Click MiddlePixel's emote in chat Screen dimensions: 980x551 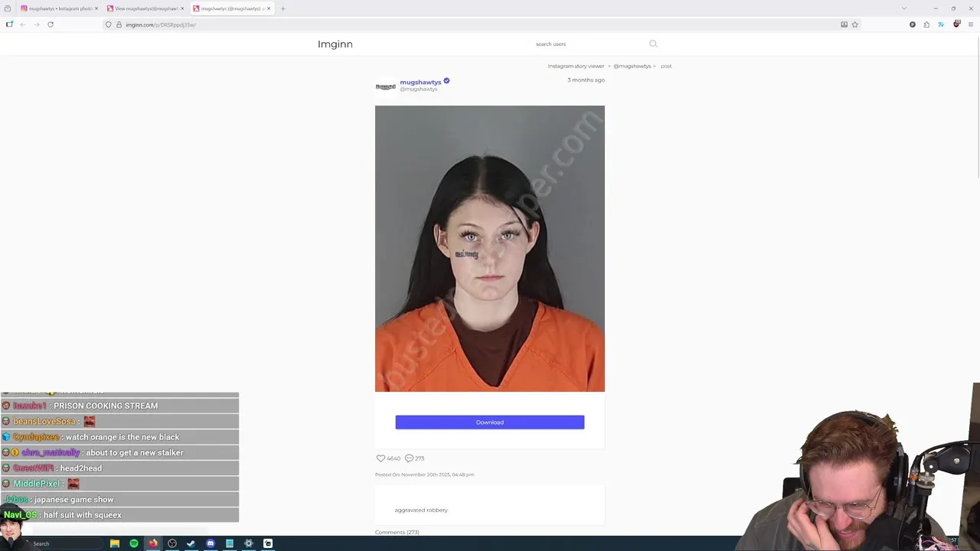pyautogui.click(x=73, y=484)
